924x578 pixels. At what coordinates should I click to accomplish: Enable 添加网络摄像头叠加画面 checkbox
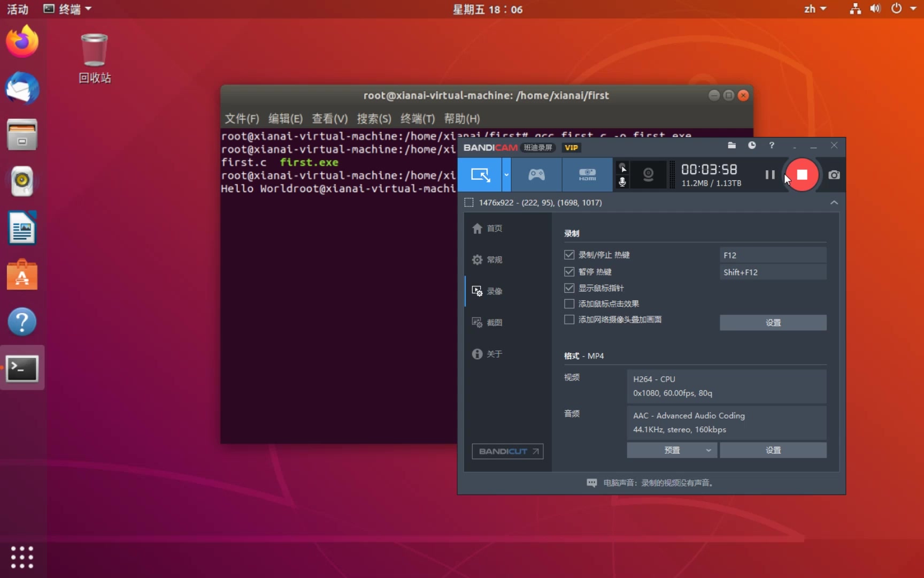click(x=569, y=320)
